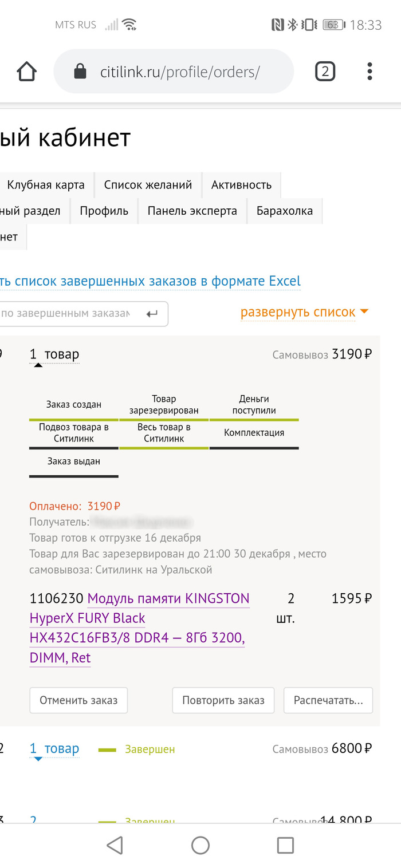Open the tab switcher showing 2 tabs
The height and width of the screenshot is (868, 401).
[x=325, y=72]
